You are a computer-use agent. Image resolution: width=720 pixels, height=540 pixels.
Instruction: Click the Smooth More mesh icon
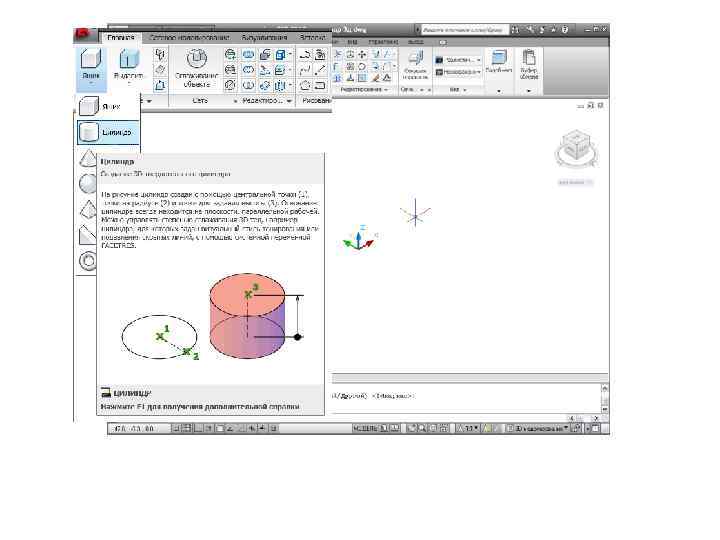(x=231, y=55)
